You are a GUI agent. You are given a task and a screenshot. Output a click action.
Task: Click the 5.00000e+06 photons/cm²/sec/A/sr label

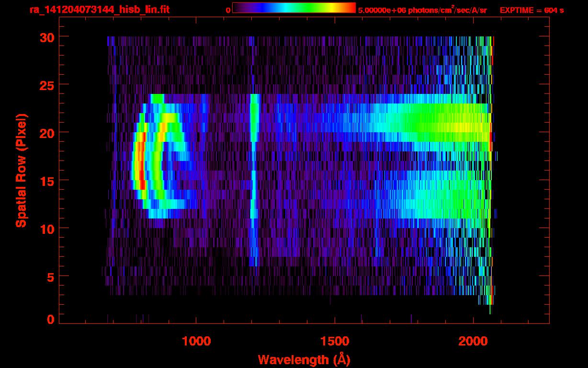(422, 10)
